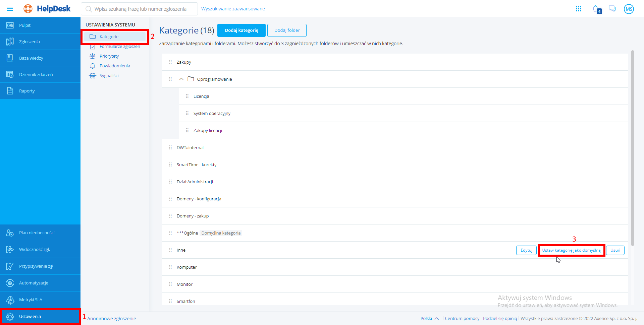This screenshot has width=644, height=325.
Task: Open Wyszukiwanie zaawansowane link
Action: [x=233, y=9]
